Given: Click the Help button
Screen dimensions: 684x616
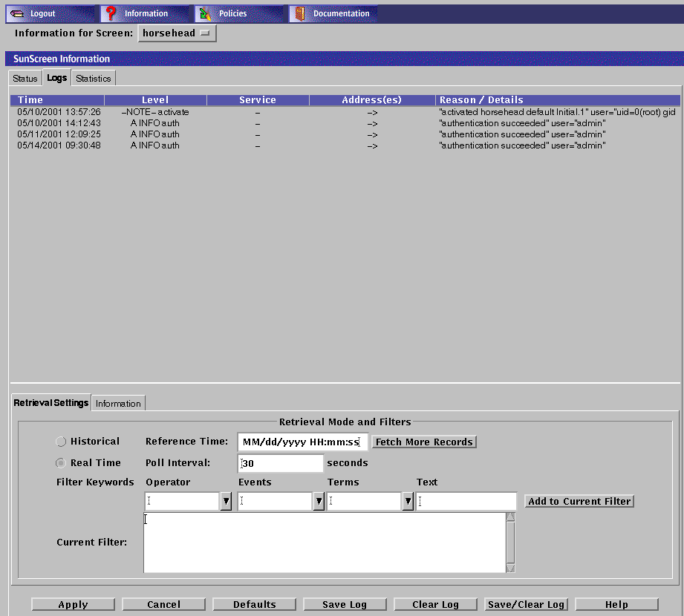Looking at the screenshot, I should [x=616, y=605].
